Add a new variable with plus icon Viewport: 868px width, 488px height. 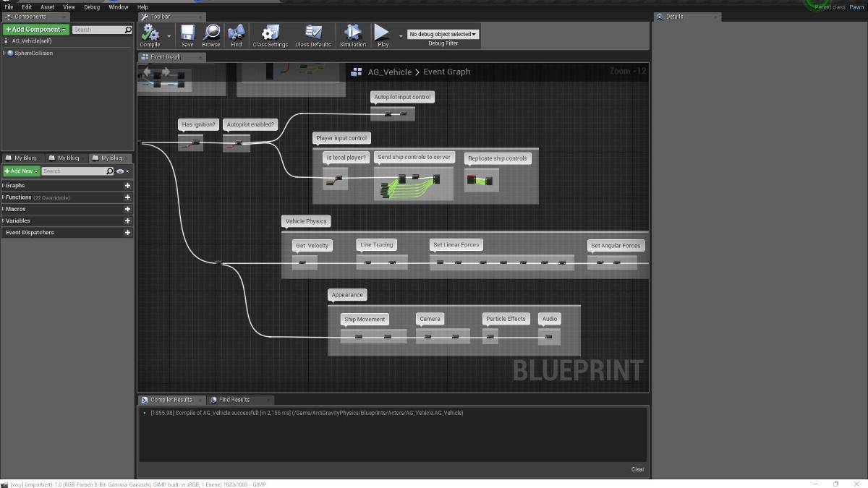tap(127, 221)
